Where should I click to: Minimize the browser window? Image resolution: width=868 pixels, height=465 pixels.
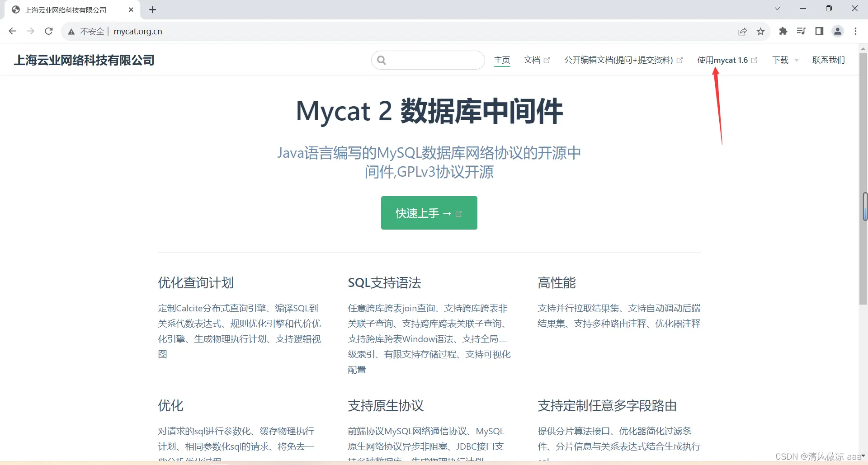[x=803, y=9]
